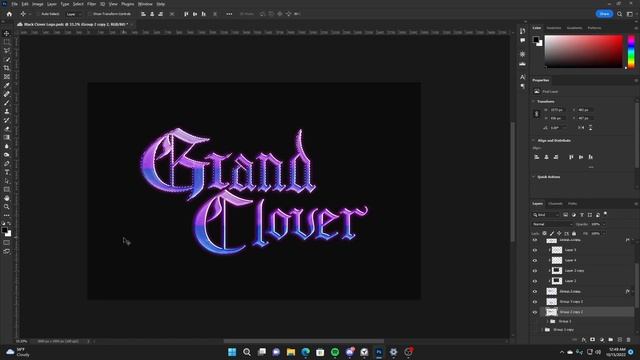Click the lock all layers padlock icon
Screen dimensions: 640x360
[574, 233]
